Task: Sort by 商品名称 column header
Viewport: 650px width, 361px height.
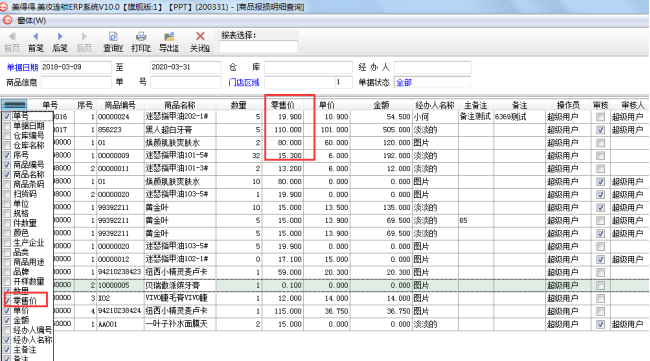Action: coord(179,105)
